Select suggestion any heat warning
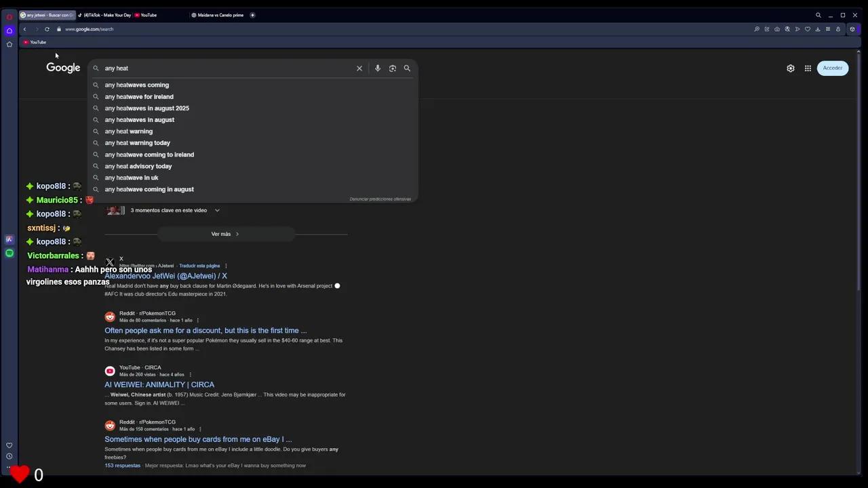The height and width of the screenshot is (488, 868). [x=253, y=131]
